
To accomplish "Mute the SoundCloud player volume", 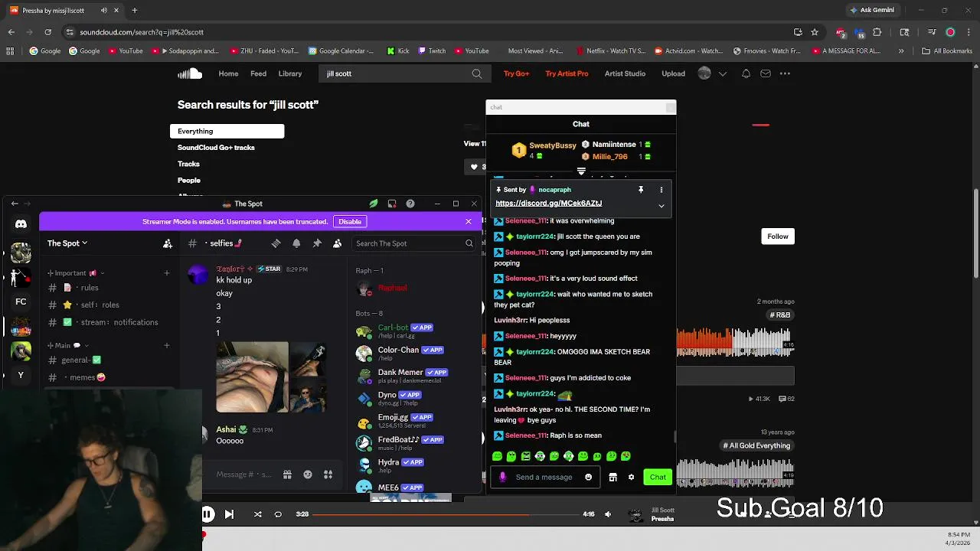I will (x=608, y=514).
